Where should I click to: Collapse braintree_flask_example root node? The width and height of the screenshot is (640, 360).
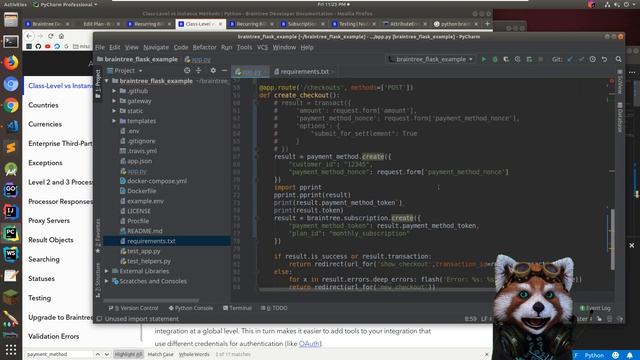pos(107,81)
